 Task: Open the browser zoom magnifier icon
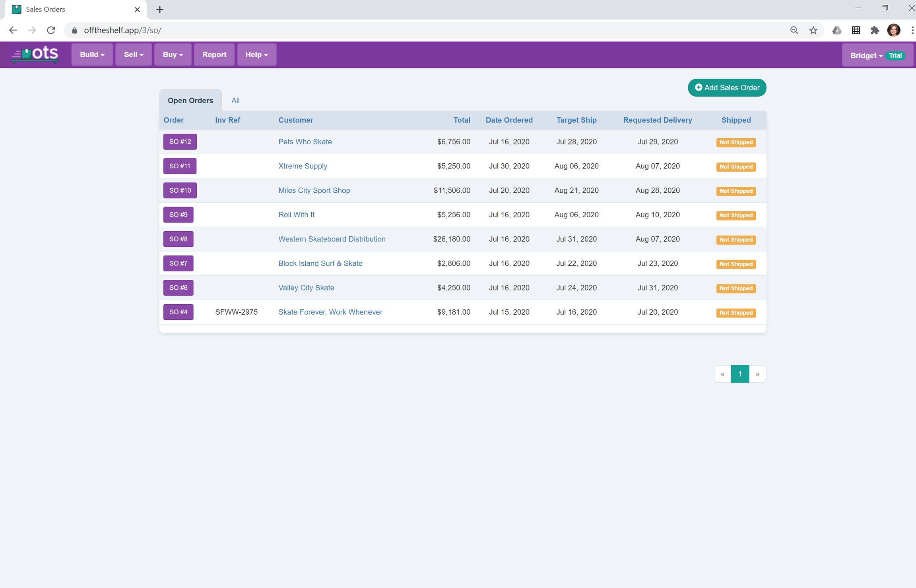point(794,30)
